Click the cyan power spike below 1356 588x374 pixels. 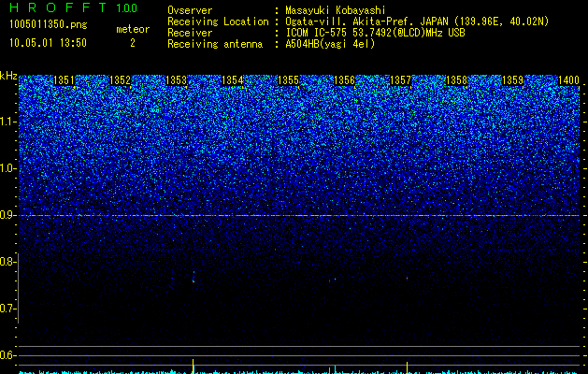(x=335, y=369)
